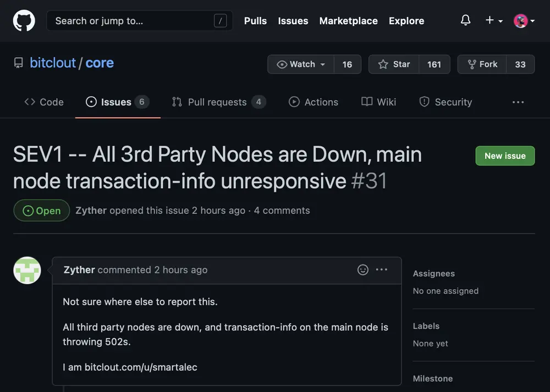550x392 pixels.
Task: Open the bitclout owner link
Action: [x=53, y=63]
